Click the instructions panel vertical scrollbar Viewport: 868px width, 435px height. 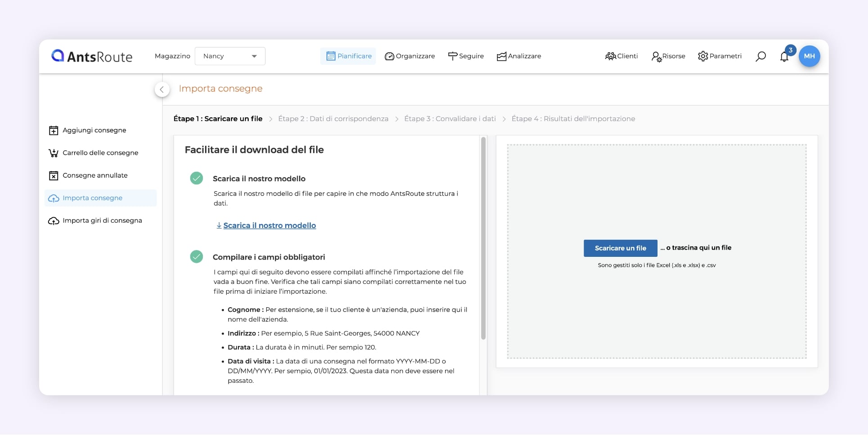tap(483, 238)
